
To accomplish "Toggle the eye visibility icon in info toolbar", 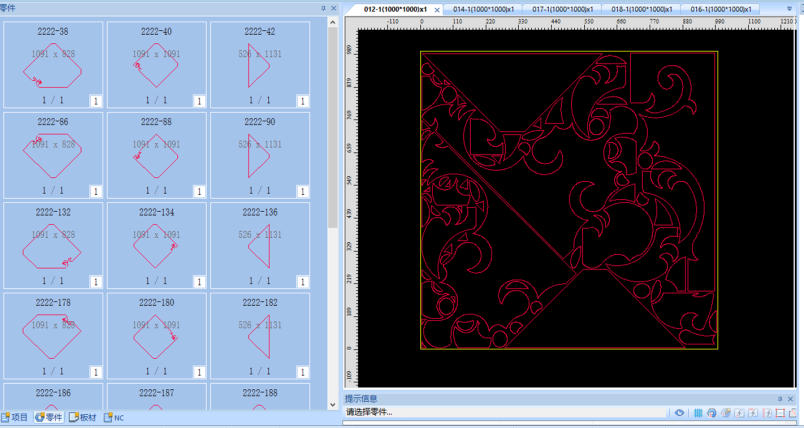I will [679, 413].
